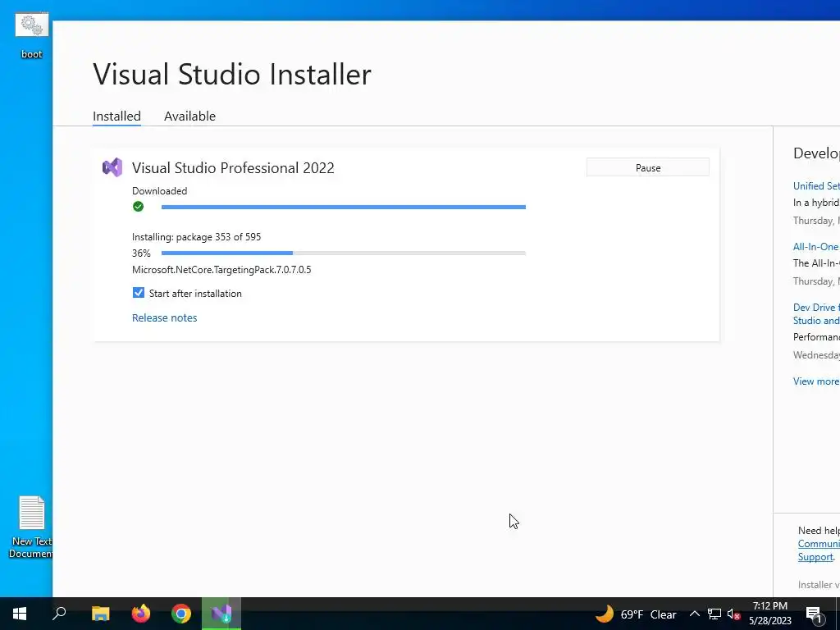Image resolution: width=840 pixels, height=630 pixels.
Task: Open the boot desktop icon
Action: (31, 34)
